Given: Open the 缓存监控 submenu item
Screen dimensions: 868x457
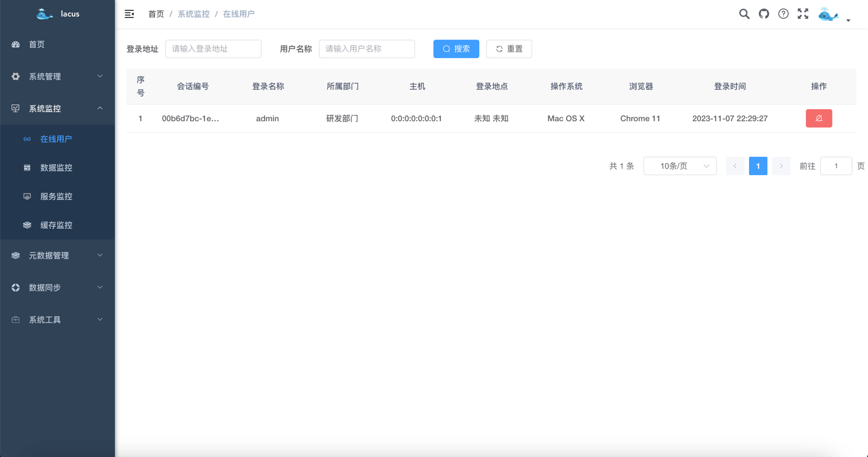Looking at the screenshot, I should click(57, 225).
